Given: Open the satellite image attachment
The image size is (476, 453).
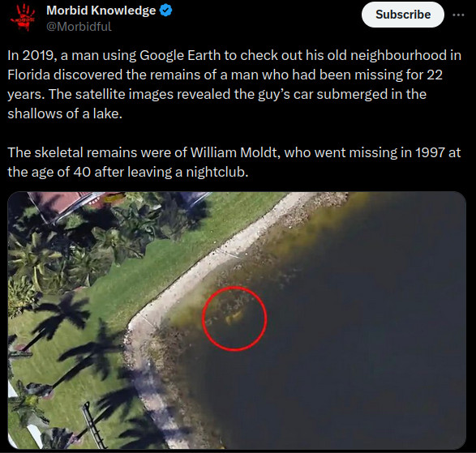Looking at the screenshot, I should tap(237, 320).
